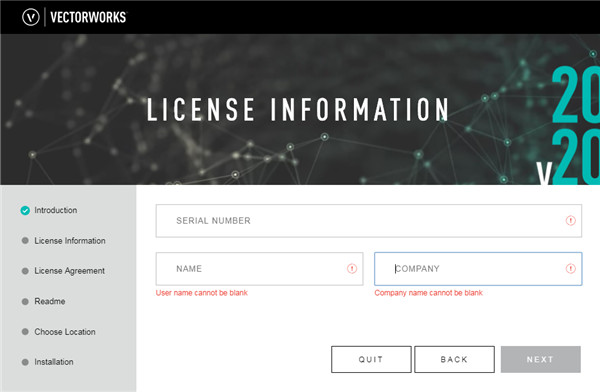
Task: Select the Choose Location step label
Action: coord(65,332)
